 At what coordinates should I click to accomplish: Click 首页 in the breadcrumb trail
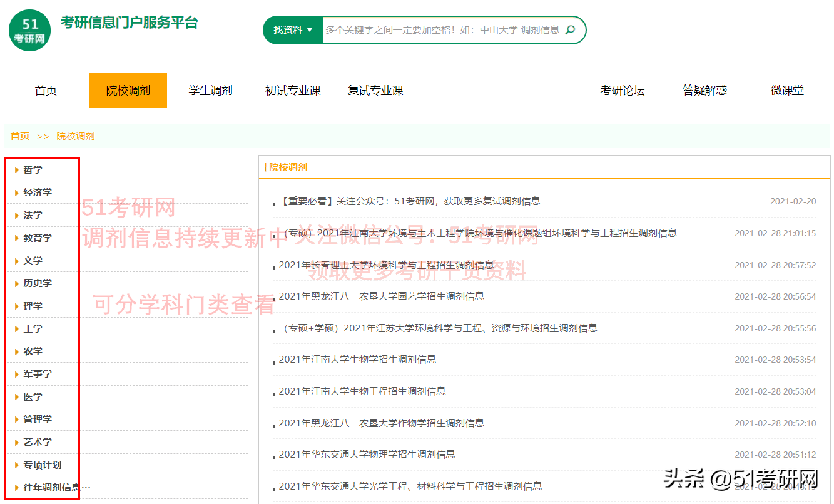(x=19, y=136)
